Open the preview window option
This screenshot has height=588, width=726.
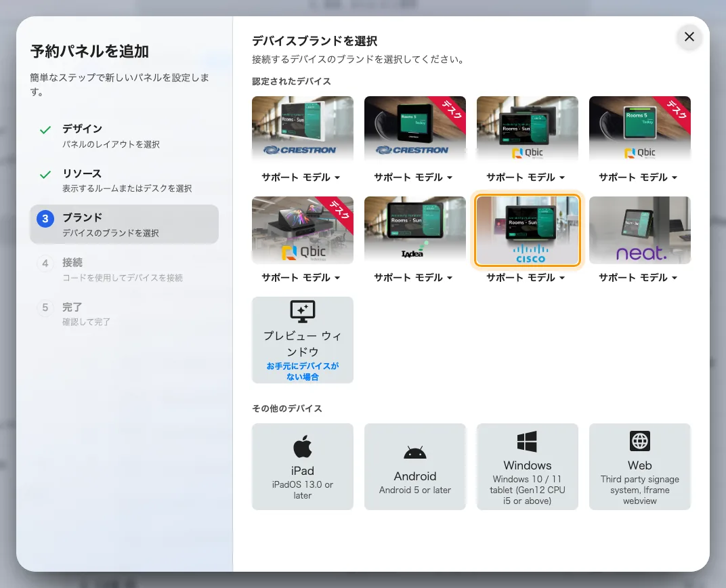coord(302,340)
